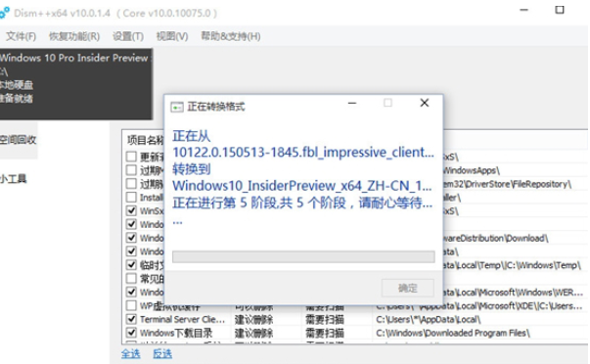Select the Windows 10 Pro Insider Preview image tile

point(76,84)
